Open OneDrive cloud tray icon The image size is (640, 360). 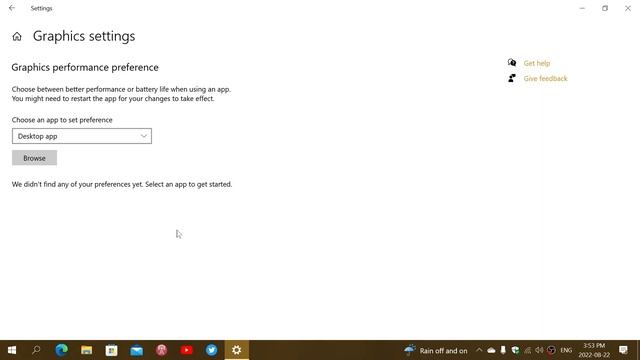click(x=491, y=350)
